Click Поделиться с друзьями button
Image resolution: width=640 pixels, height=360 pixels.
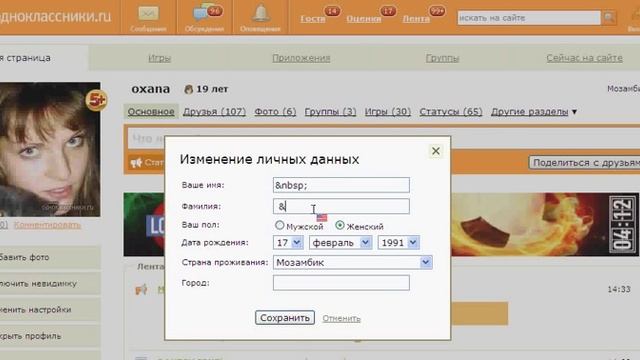(x=584, y=162)
